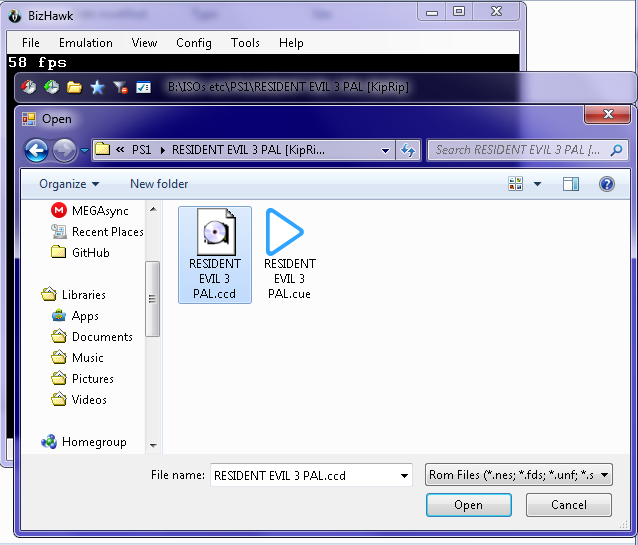
Task: Select Homegroup in the navigation pane
Action: pos(84,442)
